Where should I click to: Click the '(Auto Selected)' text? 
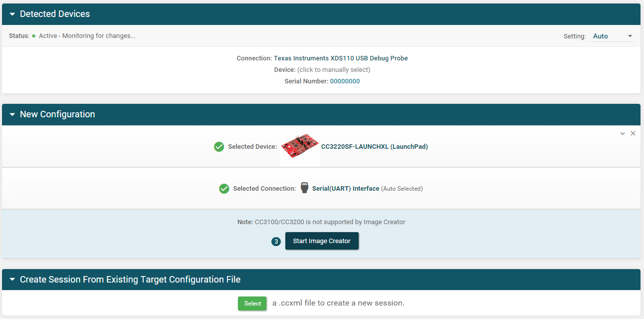[x=402, y=189]
